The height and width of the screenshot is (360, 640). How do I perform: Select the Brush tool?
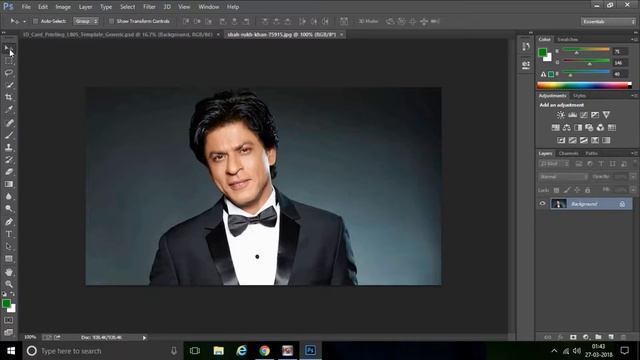[x=9, y=135]
